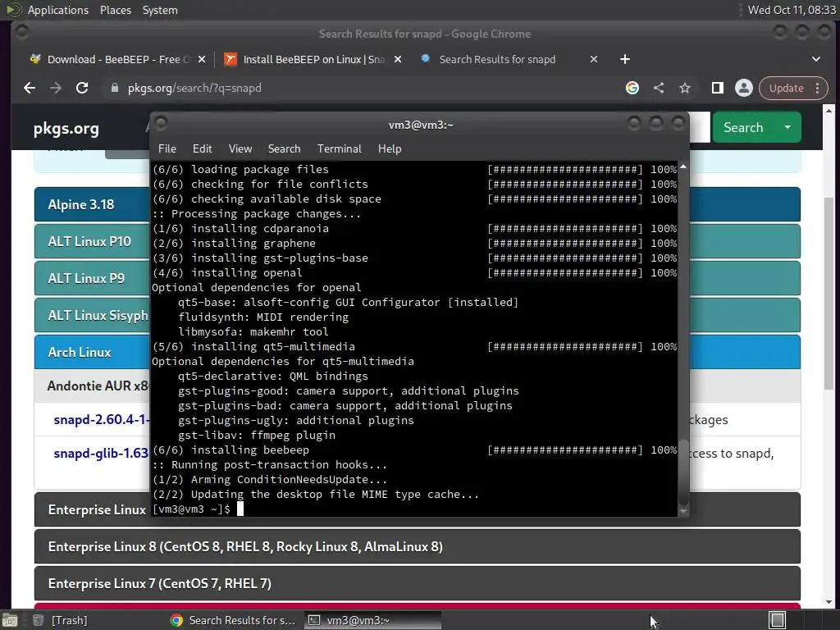Open the Search button dropdown arrow
The height and width of the screenshot is (630, 840).
tap(787, 127)
